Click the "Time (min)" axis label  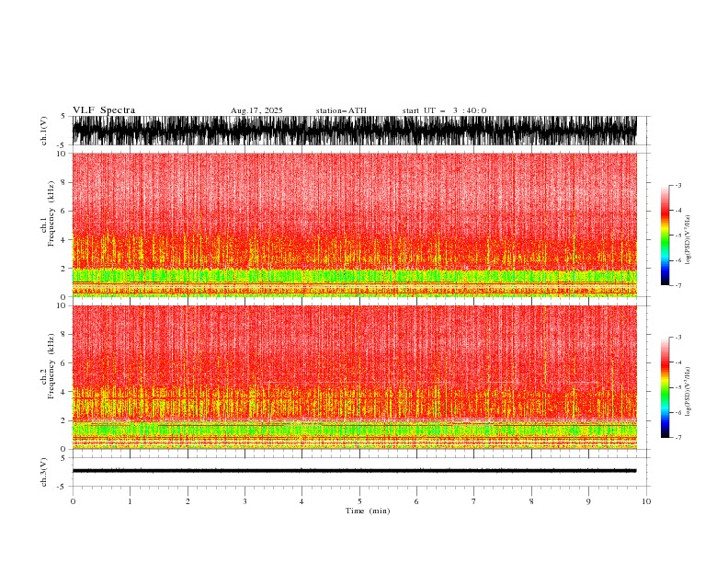[368, 511]
